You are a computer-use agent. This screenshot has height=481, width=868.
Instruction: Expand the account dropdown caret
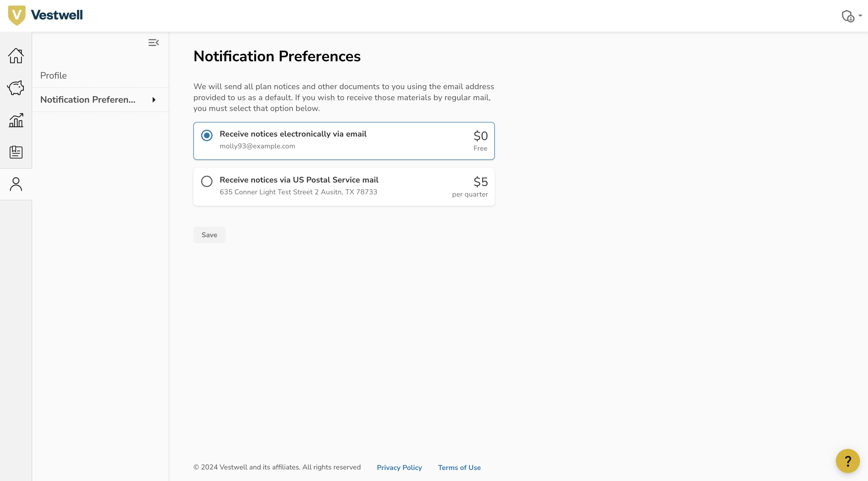coord(860,16)
